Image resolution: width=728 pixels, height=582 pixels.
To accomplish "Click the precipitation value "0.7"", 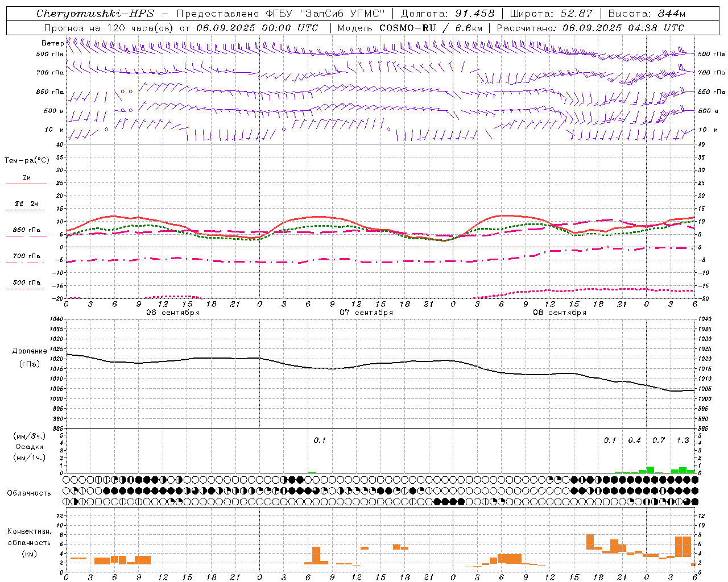I will click(659, 440).
